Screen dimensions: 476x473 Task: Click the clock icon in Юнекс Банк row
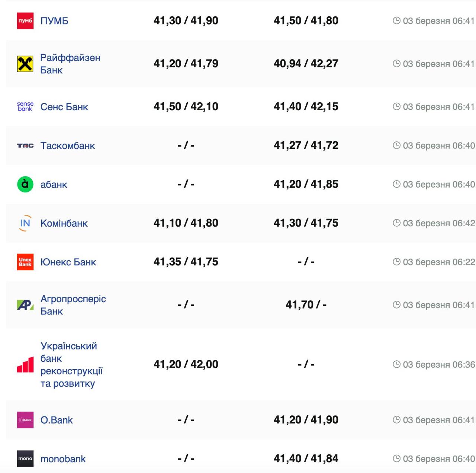(396, 262)
